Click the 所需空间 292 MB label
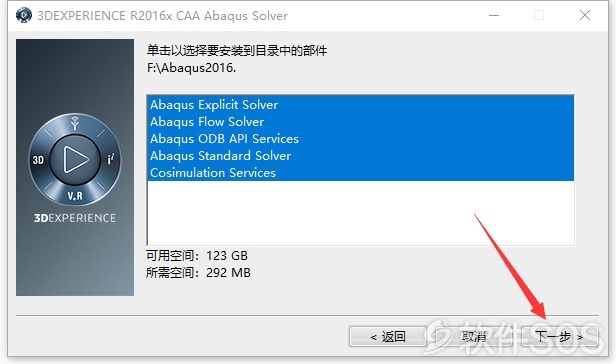Viewport: 616px width, 364px height. [x=198, y=273]
